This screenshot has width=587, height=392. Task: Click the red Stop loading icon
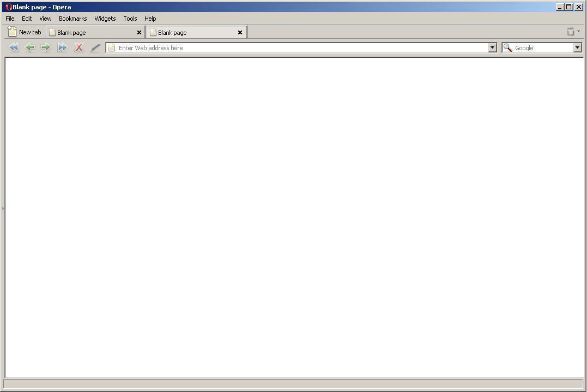click(x=78, y=47)
